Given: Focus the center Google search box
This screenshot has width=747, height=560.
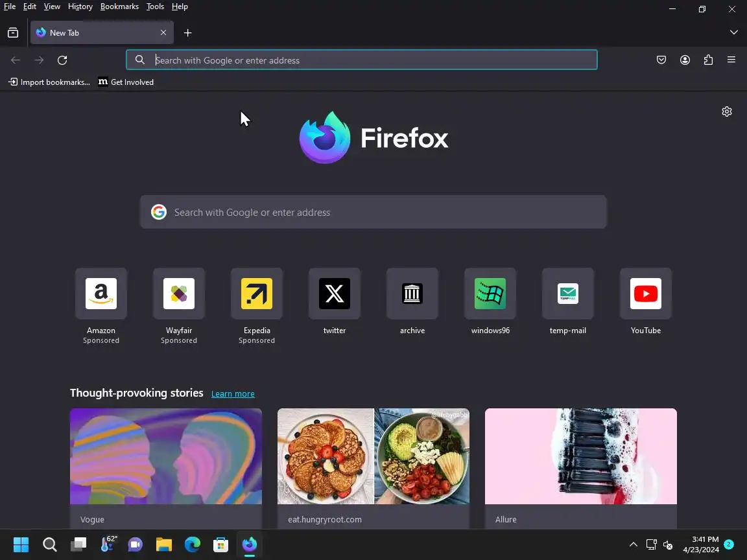Looking at the screenshot, I should (373, 212).
